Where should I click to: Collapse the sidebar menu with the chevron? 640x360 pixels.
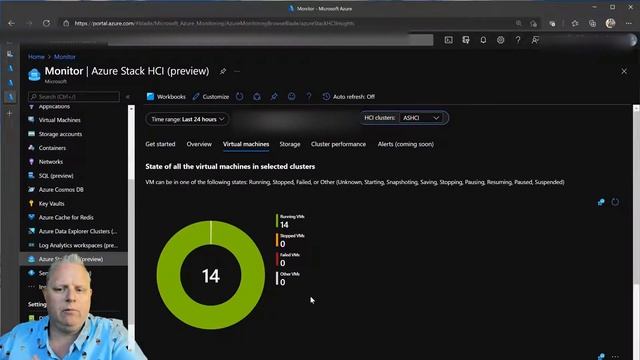coord(128,97)
